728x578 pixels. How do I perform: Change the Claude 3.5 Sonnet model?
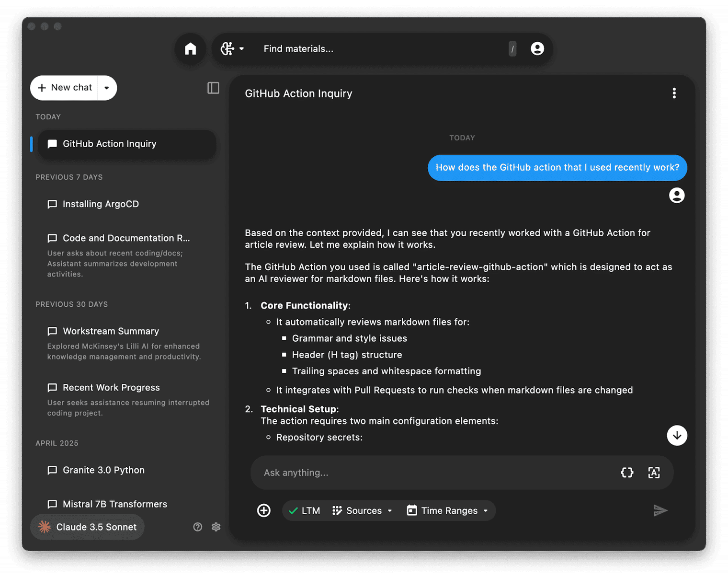88,527
